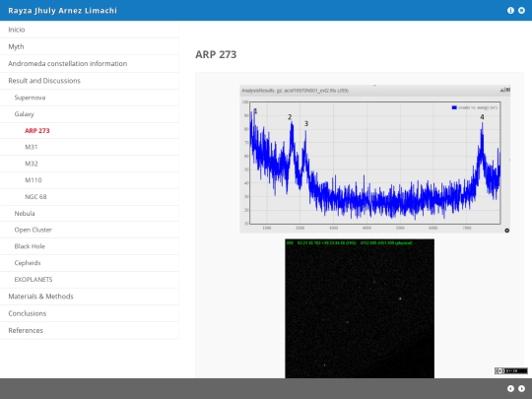The height and width of the screenshot is (399, 532).
Task: Click the spectrum chart image
Action: pos(375,159)
